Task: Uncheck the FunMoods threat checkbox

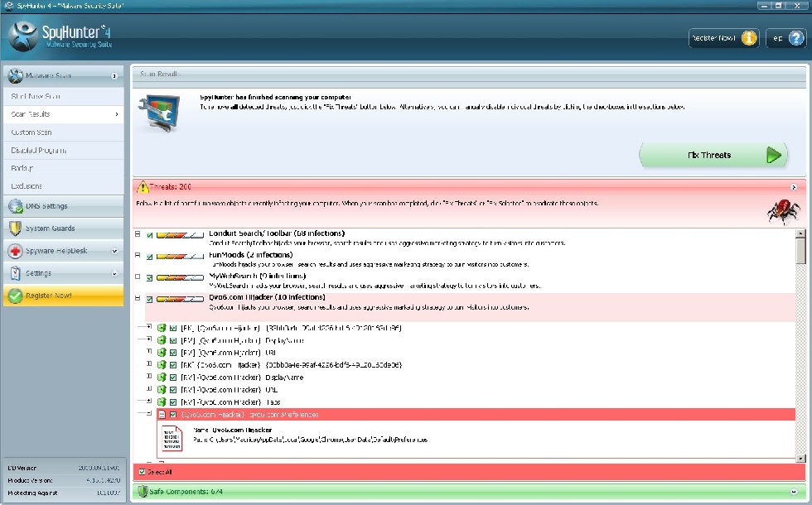Action: [x=150, y=257]
